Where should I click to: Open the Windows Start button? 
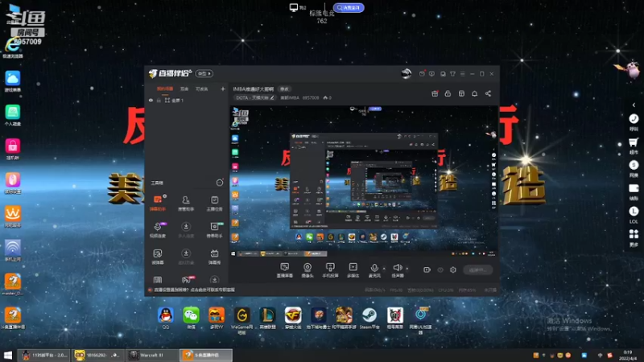pyautogui.click(x=8, y=355)
